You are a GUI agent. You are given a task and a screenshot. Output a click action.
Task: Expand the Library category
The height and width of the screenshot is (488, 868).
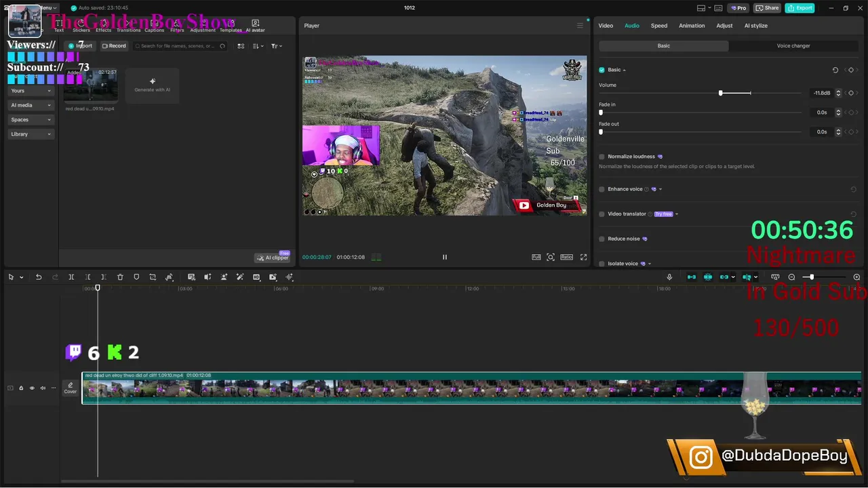[31, 134]
